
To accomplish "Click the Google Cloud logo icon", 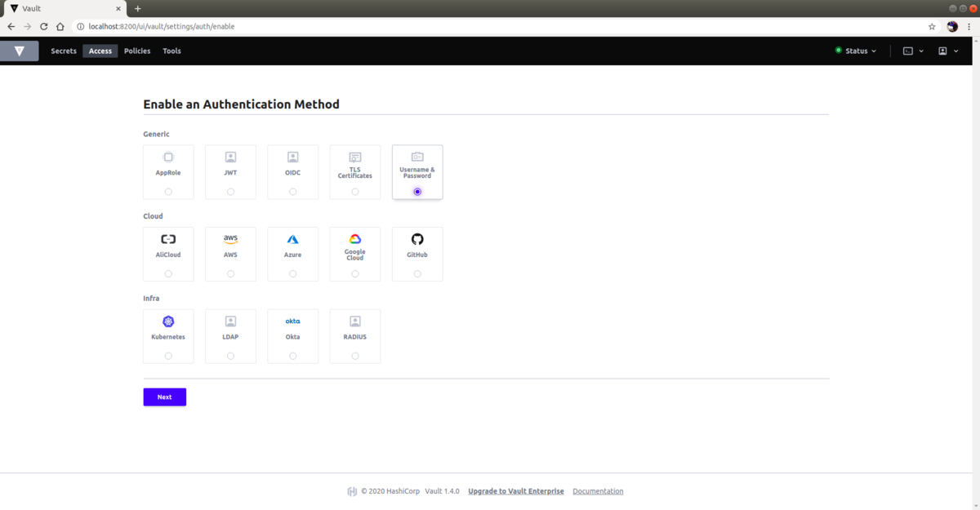I will click(355, 239).
